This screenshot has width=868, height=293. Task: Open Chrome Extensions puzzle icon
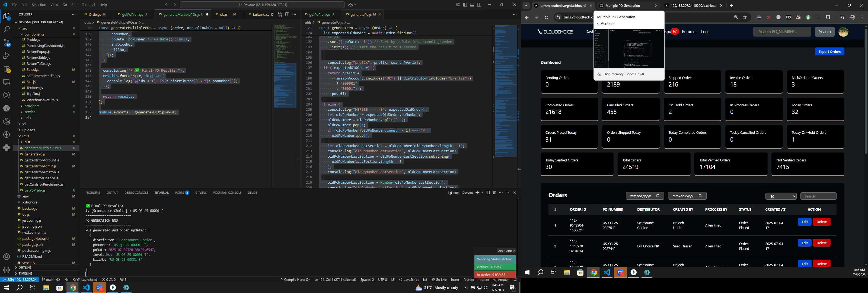[x=828, y=17]
